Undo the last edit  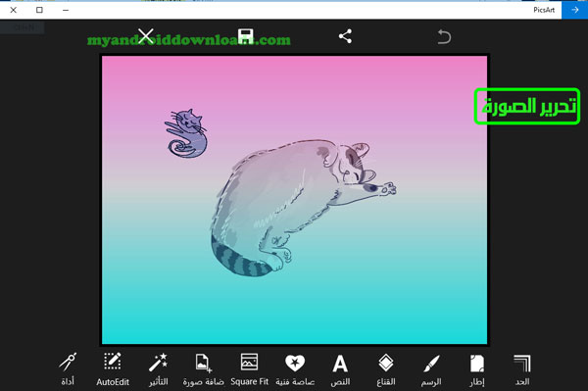[444, 36]
